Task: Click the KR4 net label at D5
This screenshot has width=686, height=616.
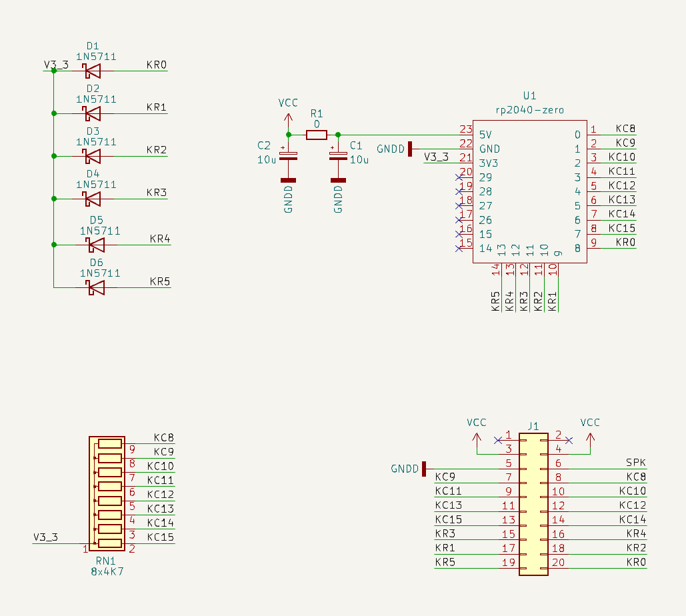Action: (x=160, y=239)
